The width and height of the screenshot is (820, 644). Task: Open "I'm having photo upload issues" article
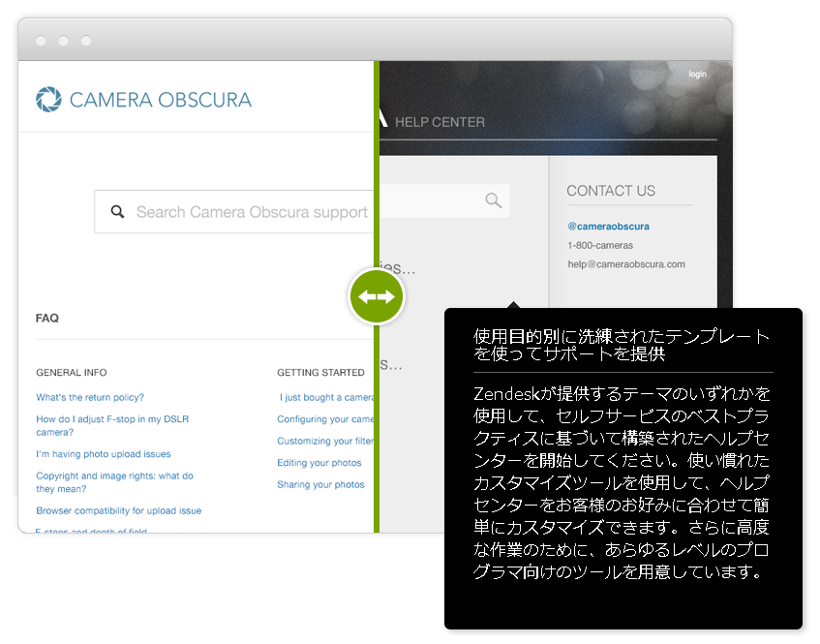pyautogui.click(x=104, y=453)
